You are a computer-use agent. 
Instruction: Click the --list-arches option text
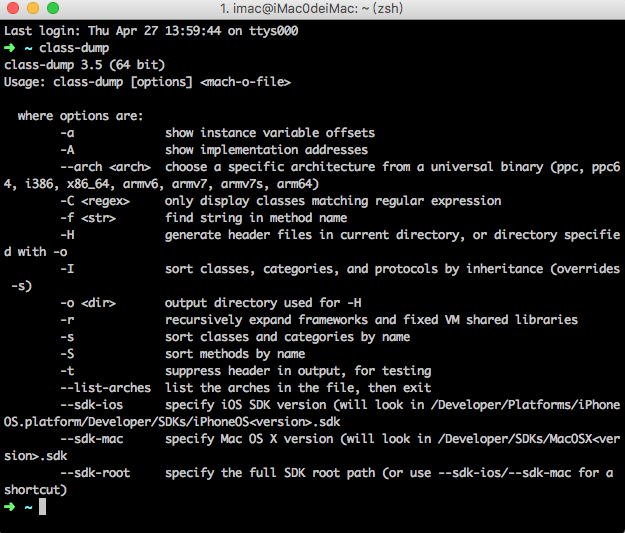coord(106,388)
